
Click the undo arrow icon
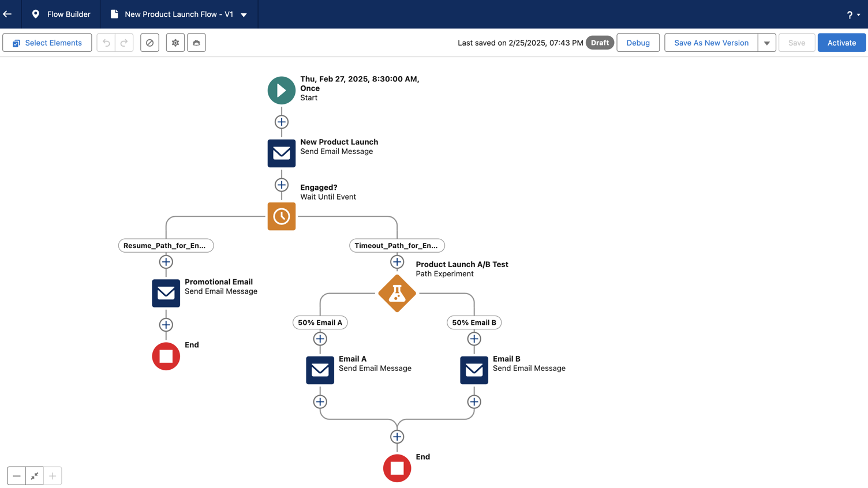[x=106, y=43]
